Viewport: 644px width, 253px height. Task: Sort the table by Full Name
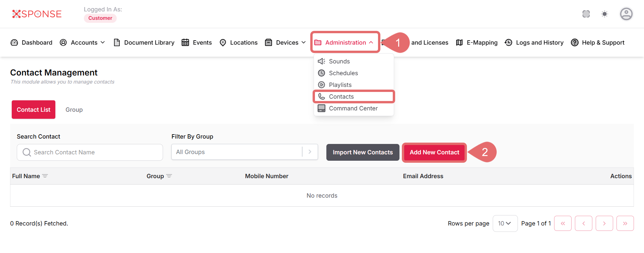(45, 176)
